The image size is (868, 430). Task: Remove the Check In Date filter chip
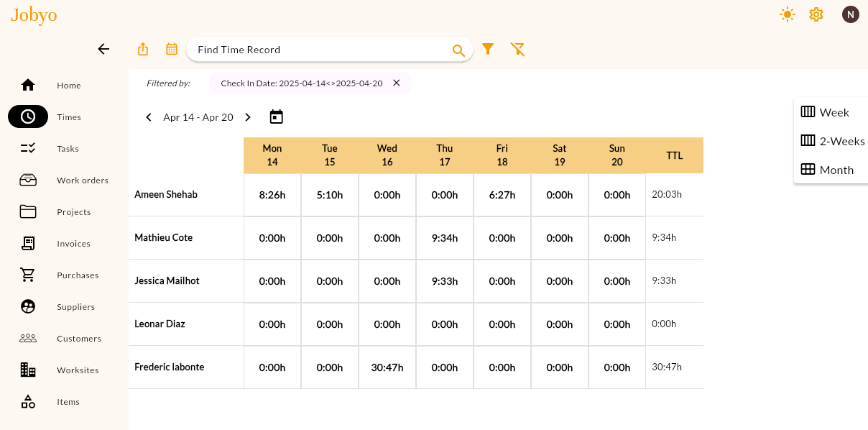397,83
